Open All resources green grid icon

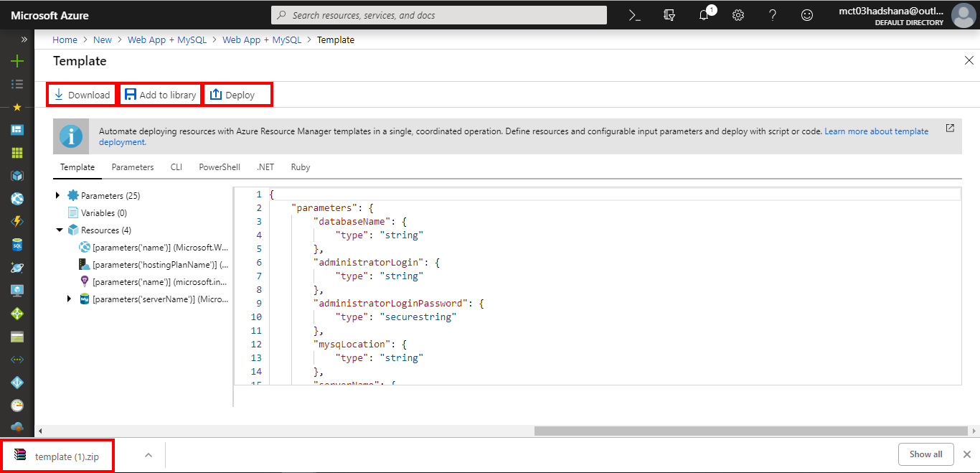[x=17, y=153]
